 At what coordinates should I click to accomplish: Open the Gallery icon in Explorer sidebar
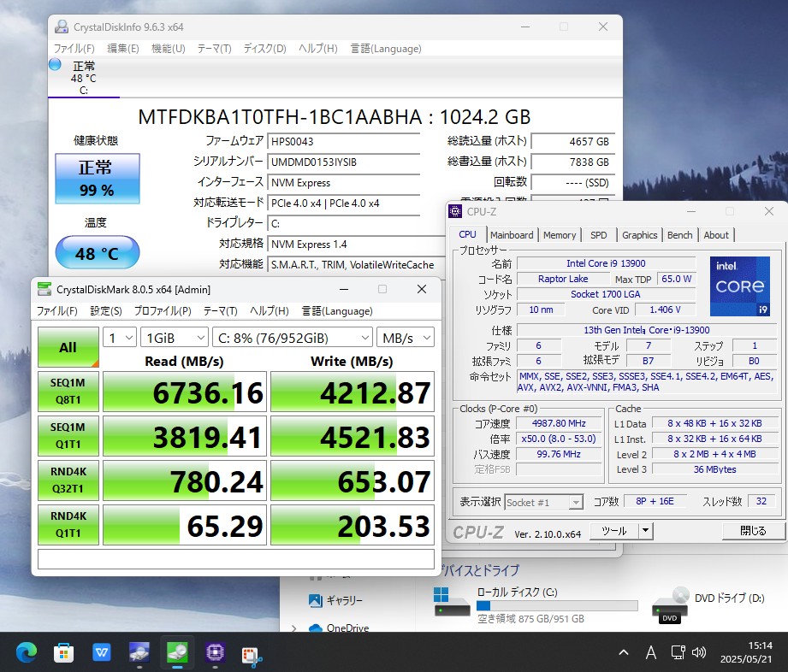(x=316, y=600)
